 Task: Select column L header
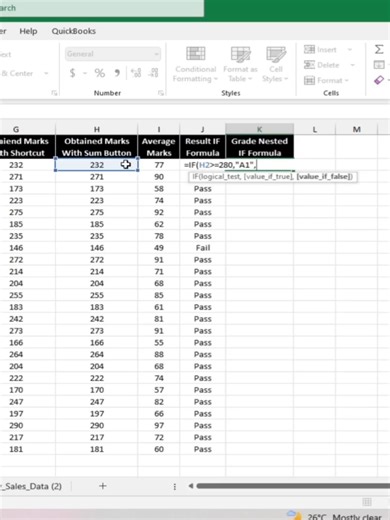314,129
